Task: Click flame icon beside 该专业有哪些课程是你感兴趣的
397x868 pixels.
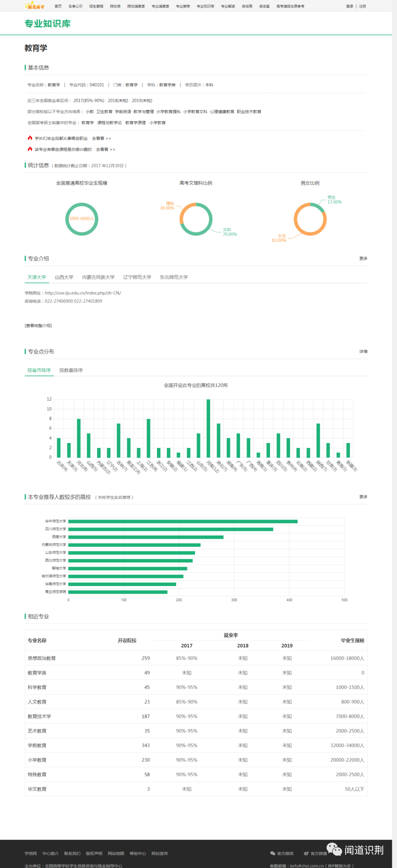Action: [x=30, y=149]
